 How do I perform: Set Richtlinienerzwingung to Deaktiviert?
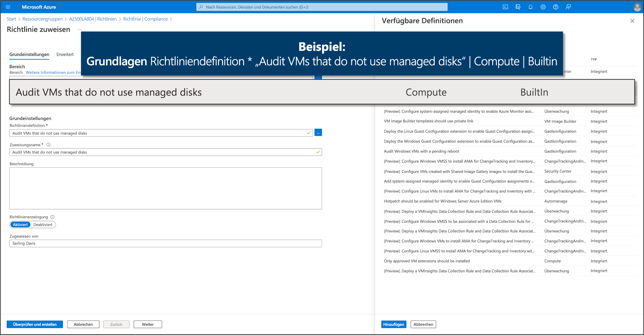[43, 225]
